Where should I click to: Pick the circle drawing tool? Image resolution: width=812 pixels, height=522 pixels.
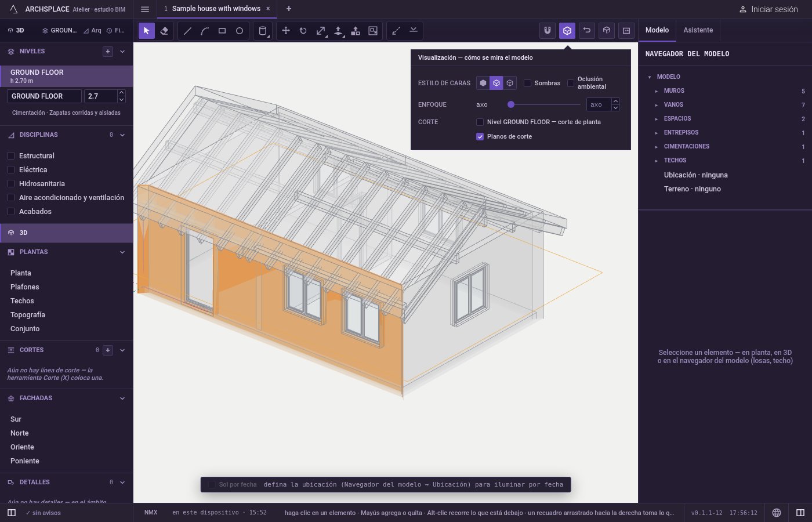pyautogui.click(x=240, y=31)
